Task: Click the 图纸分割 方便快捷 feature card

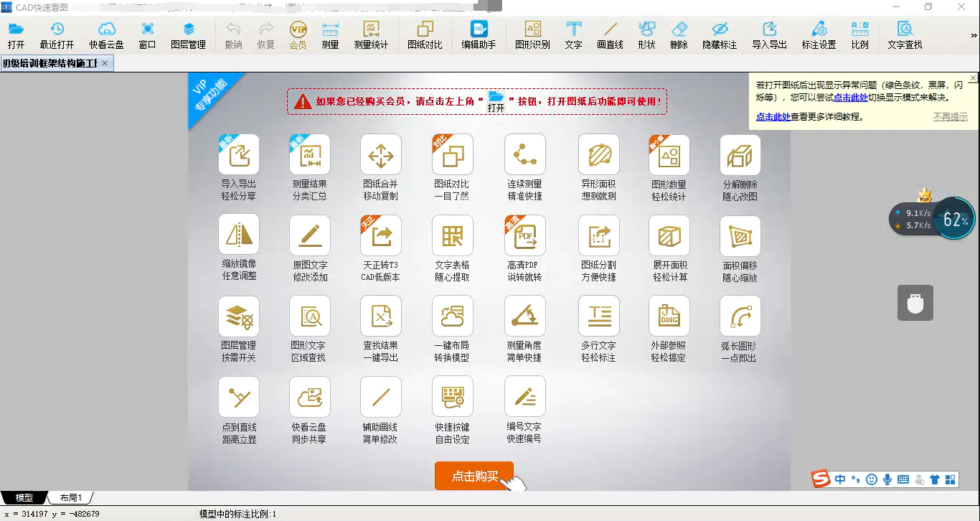Action: pos(599,248)
